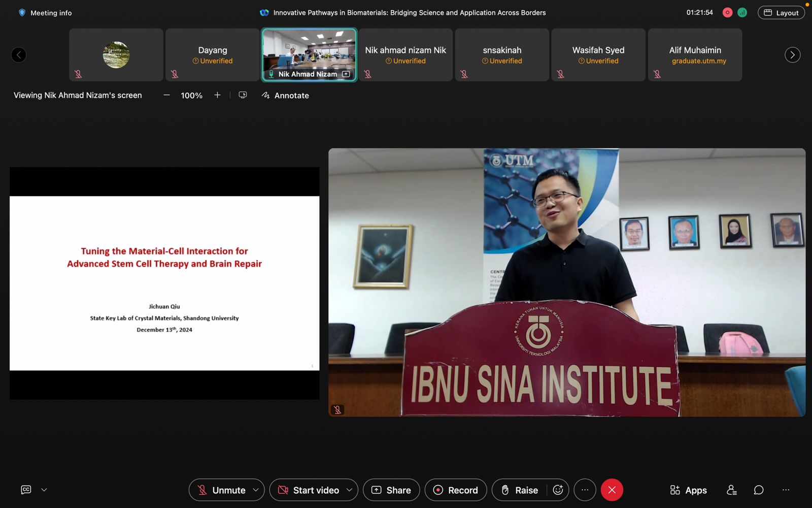
Task: Open the chat panel icon
Action: click(759, 490)
